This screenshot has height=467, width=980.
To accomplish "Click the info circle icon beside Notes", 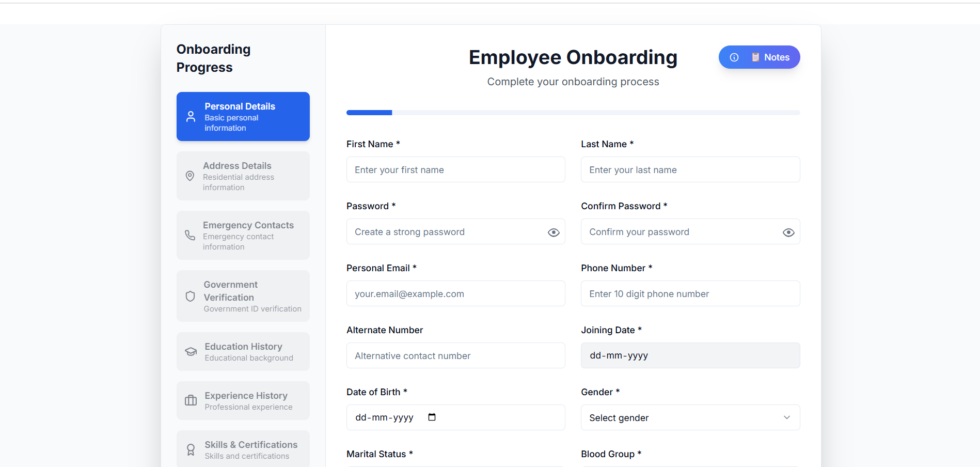I will point(734,57).
